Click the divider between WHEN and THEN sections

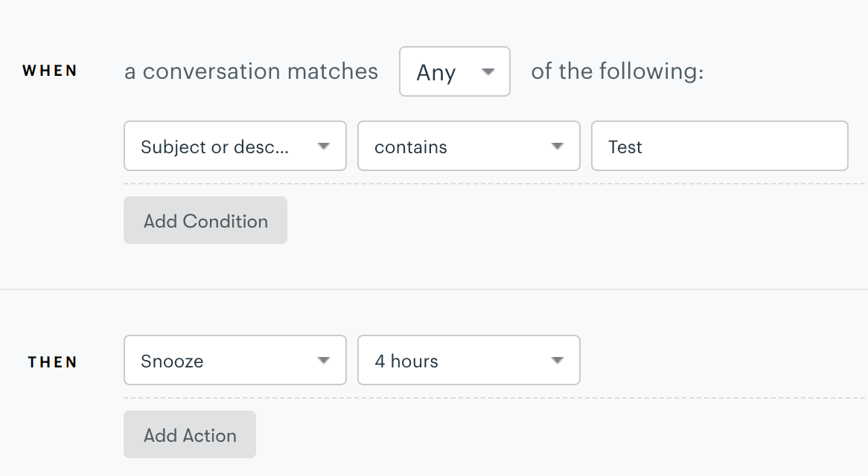pyautogui.click(x=434, y=289)
